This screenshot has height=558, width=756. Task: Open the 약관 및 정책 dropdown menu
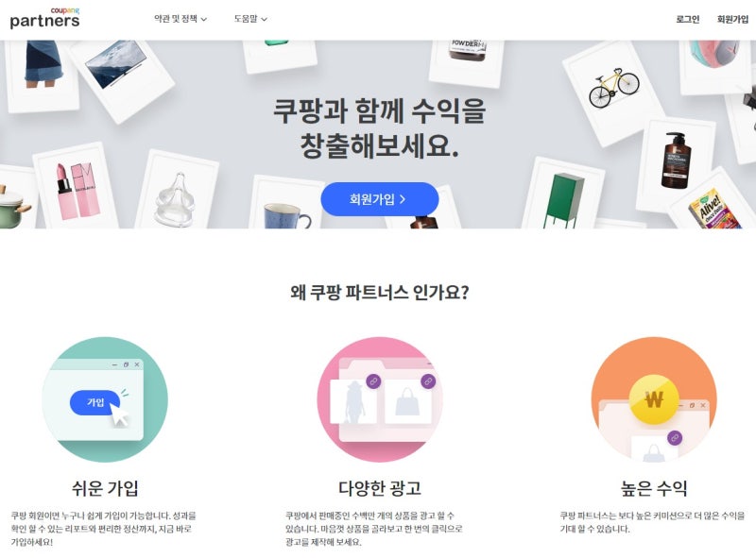[180, 19]
